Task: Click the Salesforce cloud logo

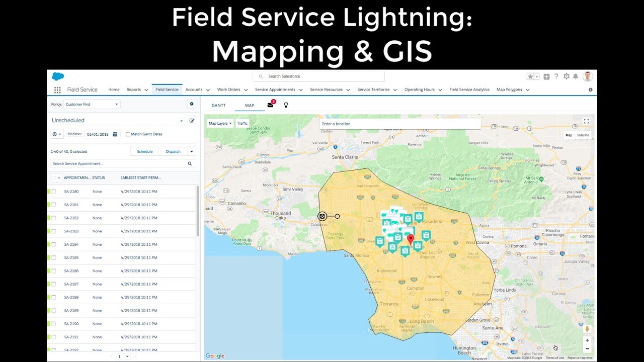Action: pos(58,76)
